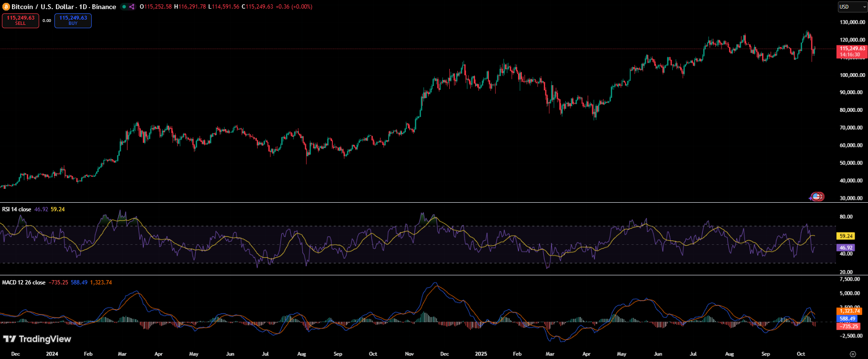This screenshot has height=359, width=868.
Task: Click the orange MACD label 1,323.74
Action: tap(849, 311)
